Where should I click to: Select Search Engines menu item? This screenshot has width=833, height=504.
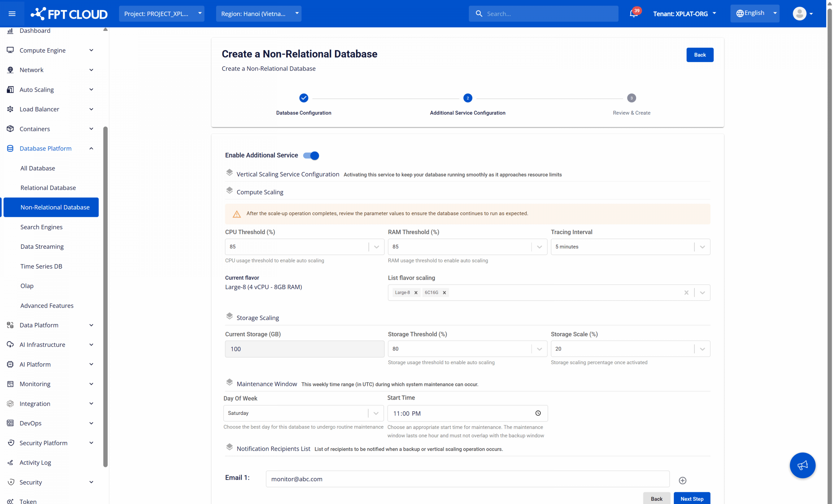pyautogui.click(x=41, y=227)
